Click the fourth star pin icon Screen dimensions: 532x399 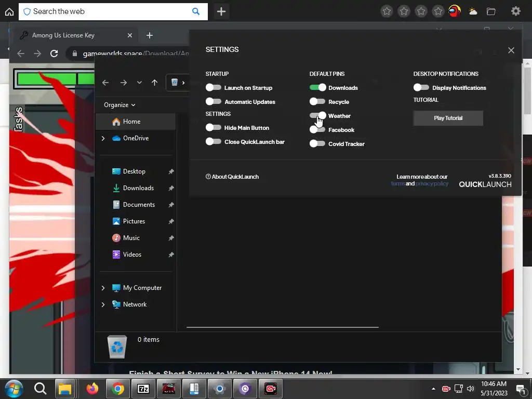pos(438,11)
